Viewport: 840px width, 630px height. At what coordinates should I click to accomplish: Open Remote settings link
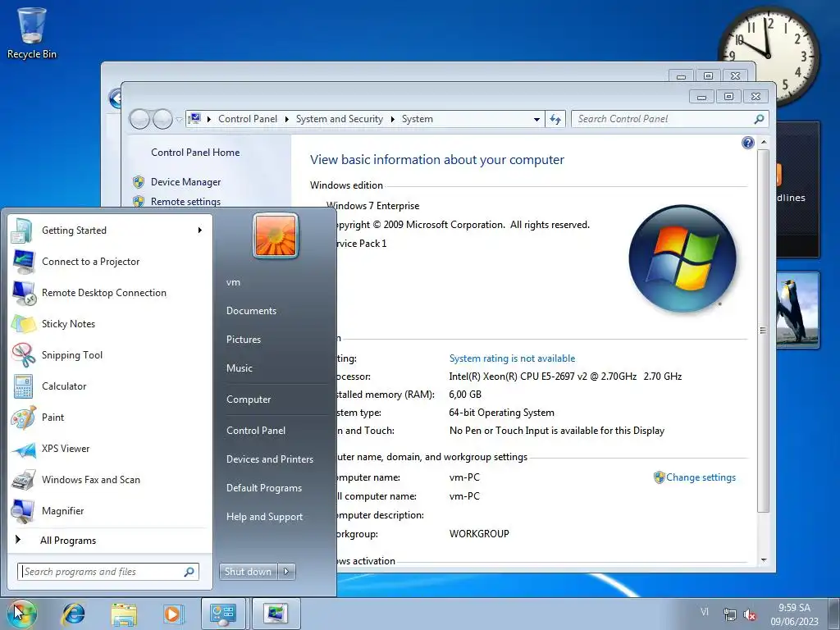[185, 202]
